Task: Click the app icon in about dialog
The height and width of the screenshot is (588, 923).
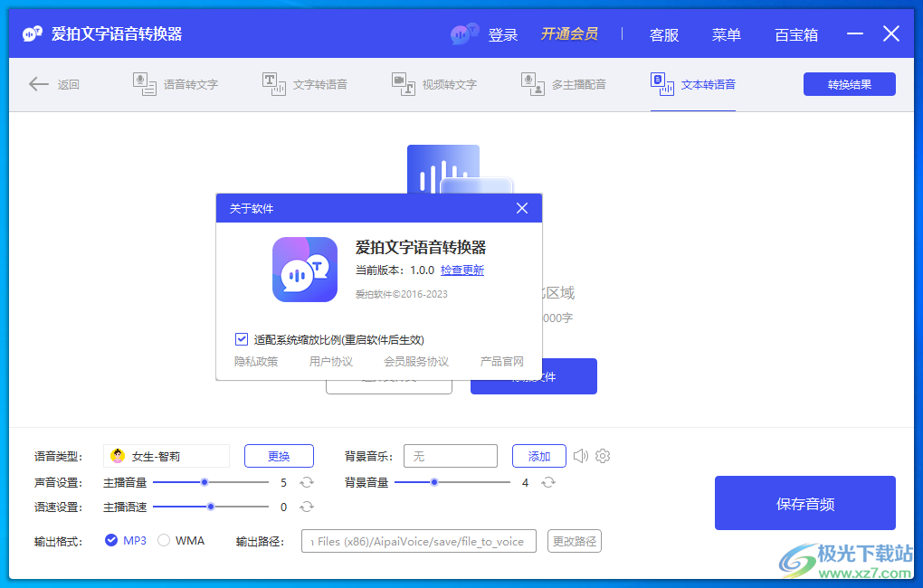Action: click(x=305, y=270)
